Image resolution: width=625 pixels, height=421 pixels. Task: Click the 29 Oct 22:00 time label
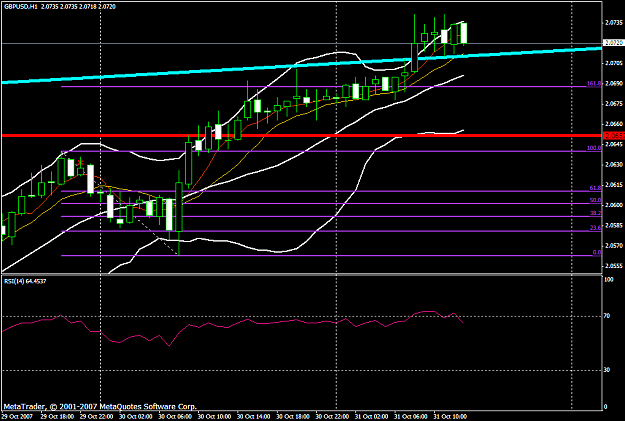[96, 417]
